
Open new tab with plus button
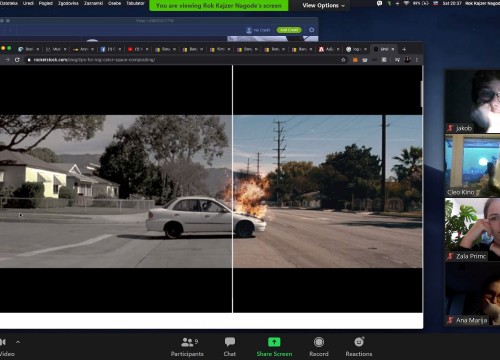(x=404, y=49)
